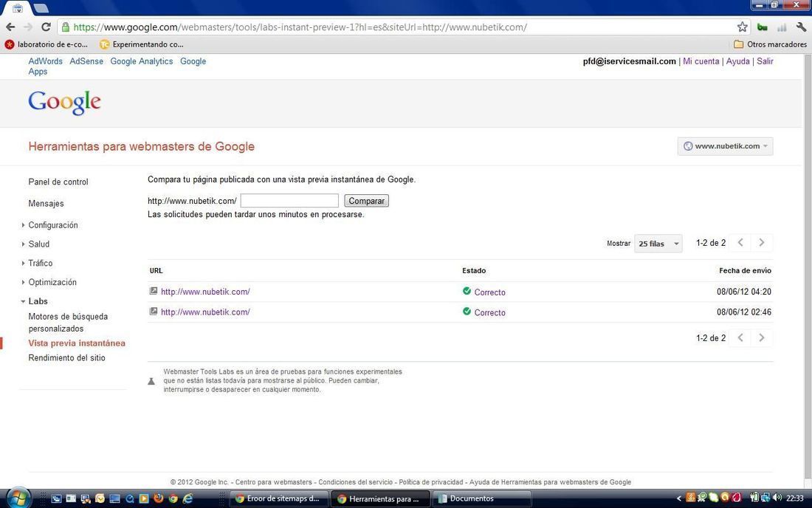
Task: Click the green extension icon beside the star
Action: click(x=763, y=27)
